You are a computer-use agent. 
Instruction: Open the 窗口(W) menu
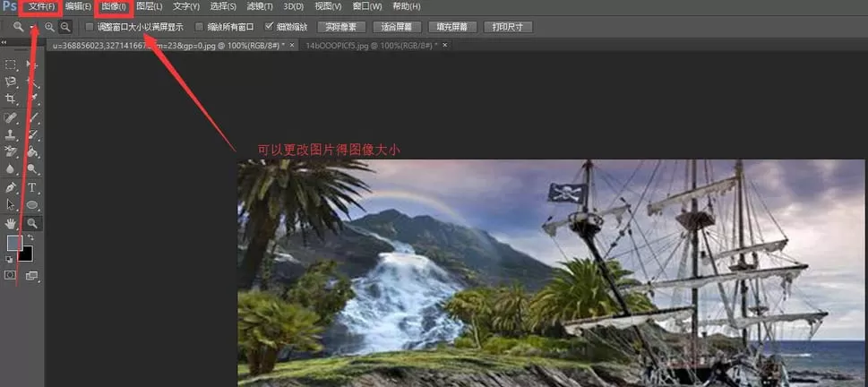coord(367,6)
